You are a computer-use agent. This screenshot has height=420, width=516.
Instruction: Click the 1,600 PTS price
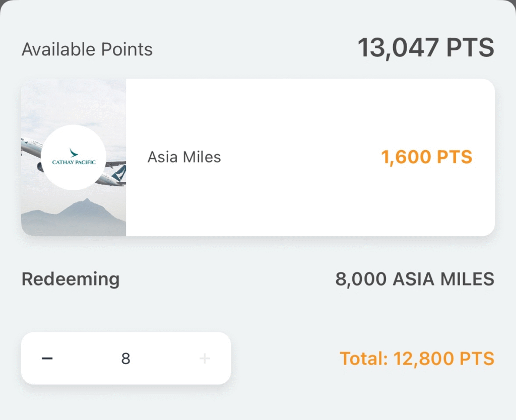click(426, 157)
